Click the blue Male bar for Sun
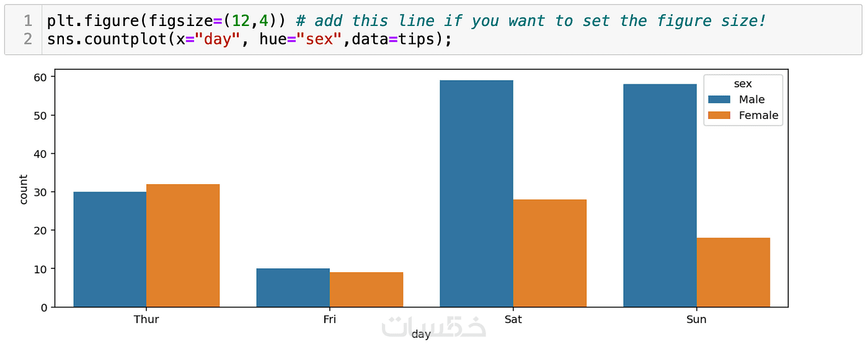The image size is (868, 344). click(660, 195)
